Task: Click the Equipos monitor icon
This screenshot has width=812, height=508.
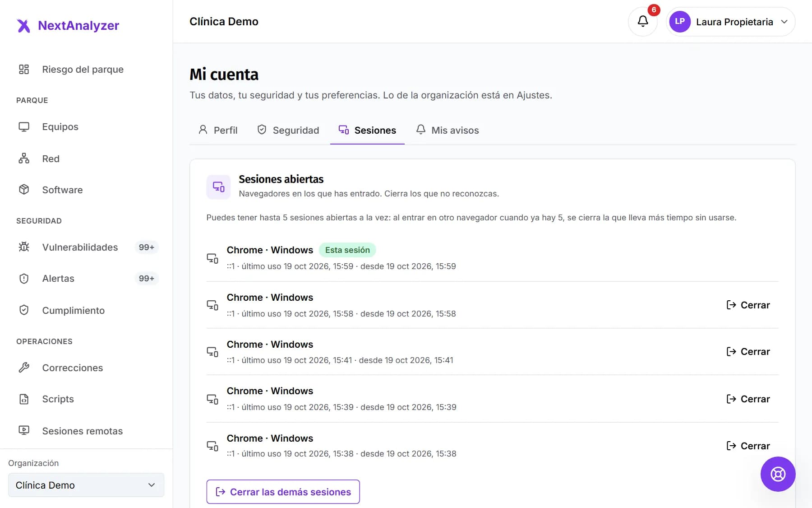Action: [x=24, y=127]
